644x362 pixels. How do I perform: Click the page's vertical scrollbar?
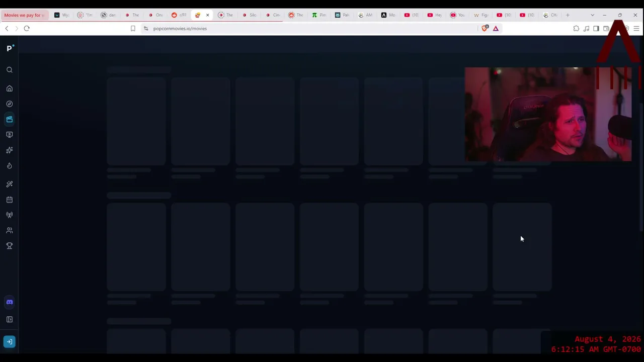click(x=641, y=166)
